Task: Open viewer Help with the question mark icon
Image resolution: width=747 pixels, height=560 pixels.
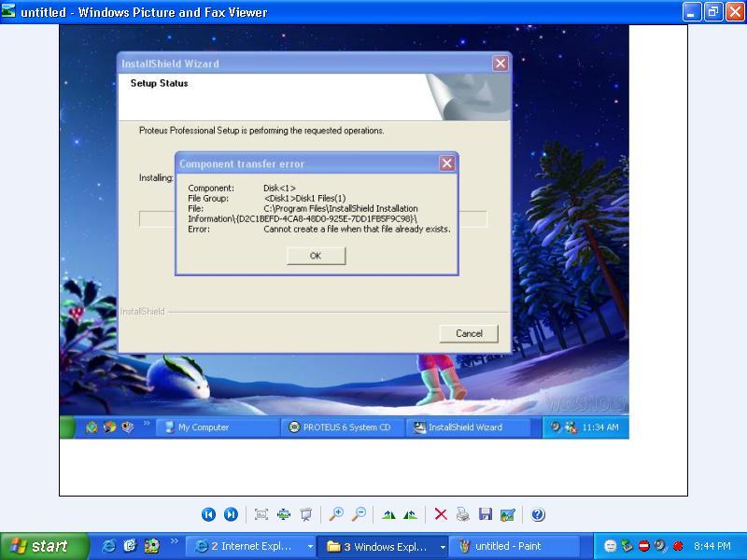Action: click(538, 514)
